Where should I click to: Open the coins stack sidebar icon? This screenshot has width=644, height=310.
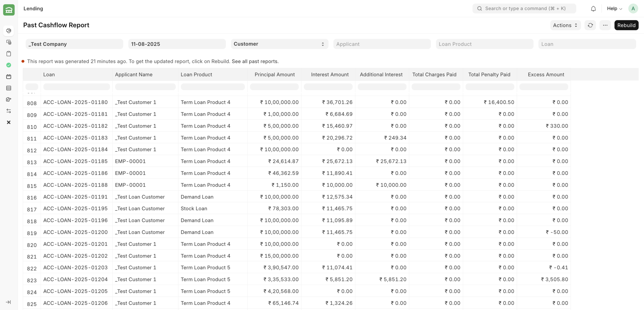coord(9,42)
